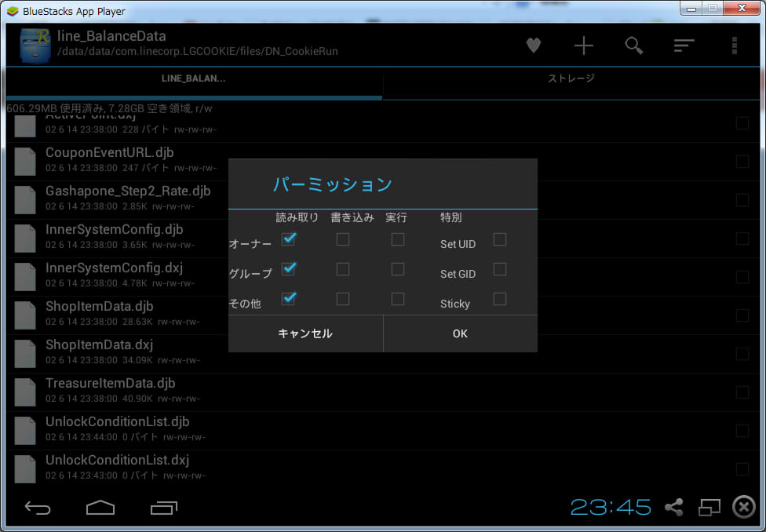Click the line_BalanceData folder title

(x=111, y=36)
